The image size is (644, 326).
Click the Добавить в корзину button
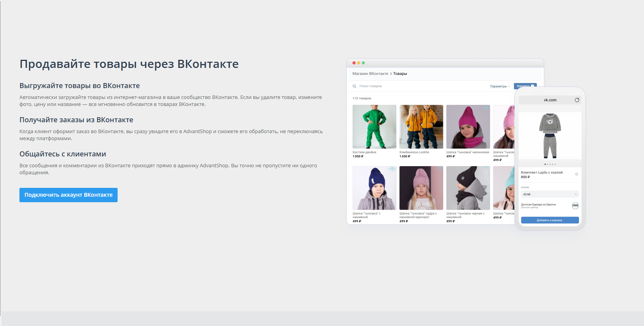550,220
